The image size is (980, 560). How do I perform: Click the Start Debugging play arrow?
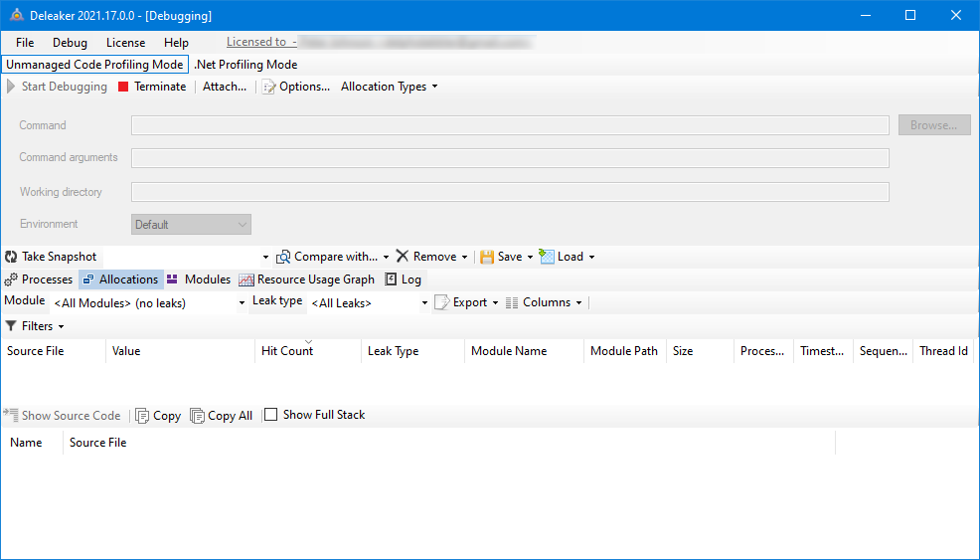(x=11, y=87)
